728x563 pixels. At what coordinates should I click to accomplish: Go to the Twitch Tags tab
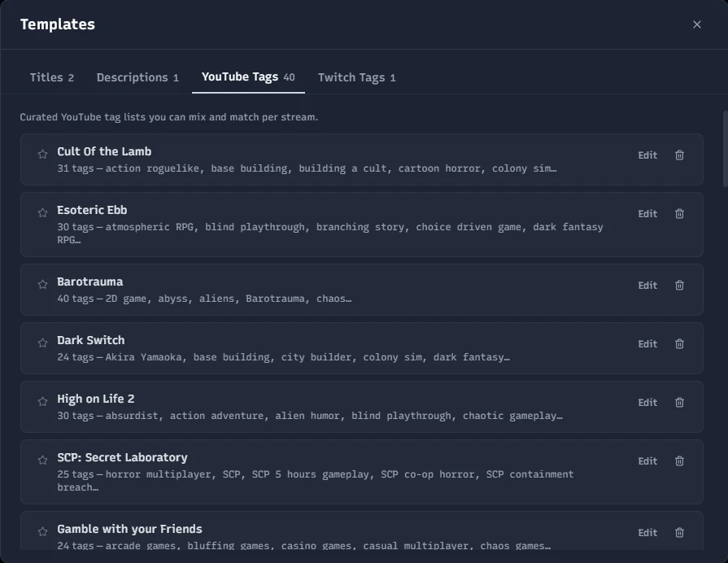click(x=356, y=77)
